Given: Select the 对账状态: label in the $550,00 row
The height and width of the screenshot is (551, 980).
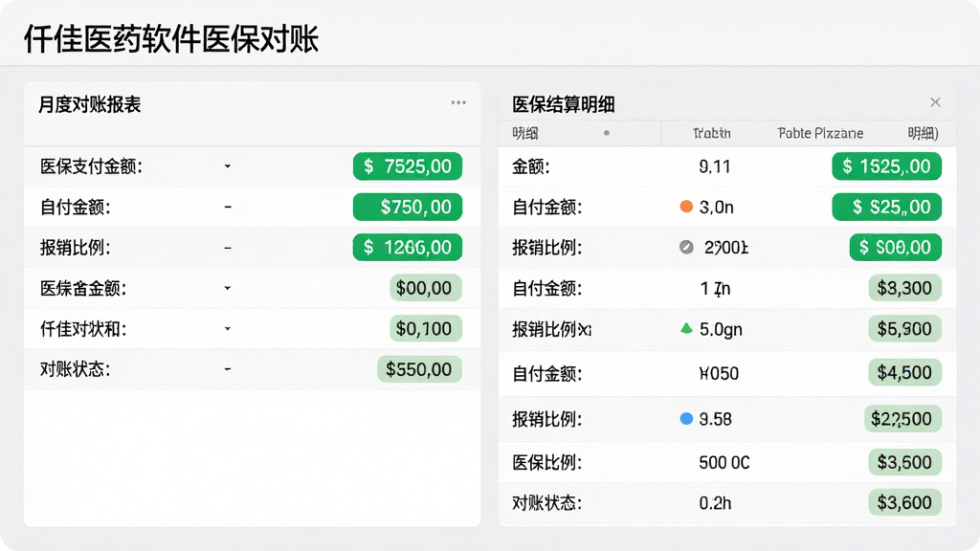Looking at the screenshot, I should (x=75, y=369).
